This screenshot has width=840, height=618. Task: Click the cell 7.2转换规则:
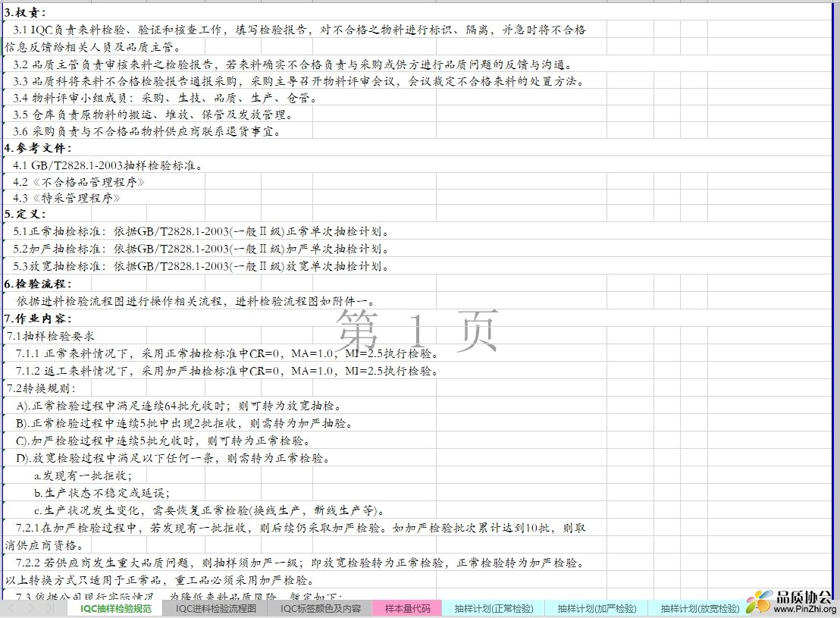coord(42,388)
